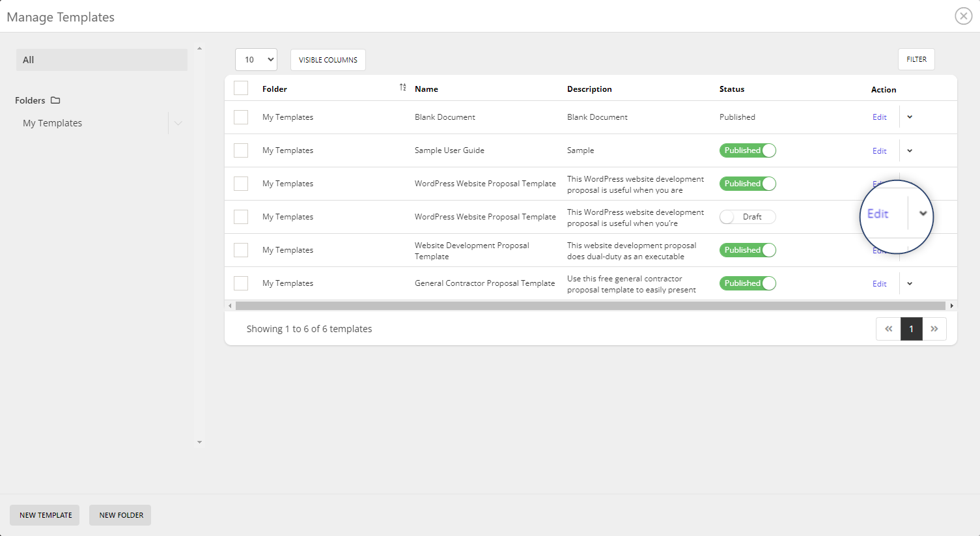This screenshot has width=980, height=536.
Task: Edit the General Contractor Proposal Template
Action: 880,283
